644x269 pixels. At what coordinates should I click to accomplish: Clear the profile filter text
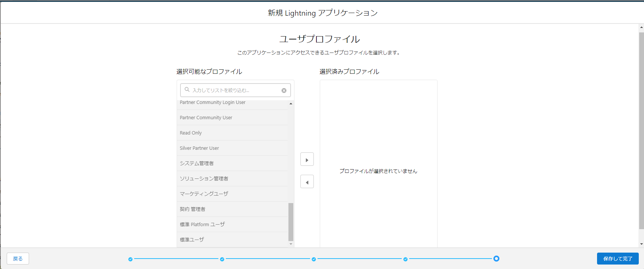(x=284, y=91)
